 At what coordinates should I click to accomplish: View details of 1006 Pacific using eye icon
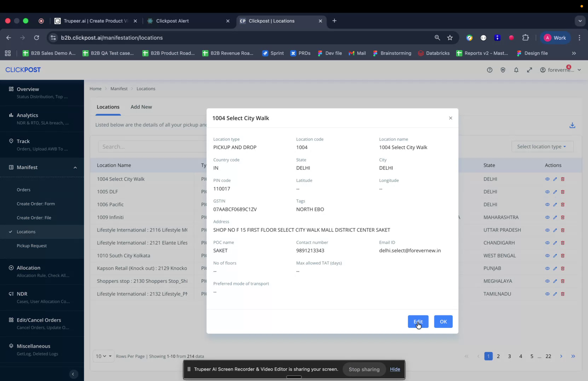[547, 205]
